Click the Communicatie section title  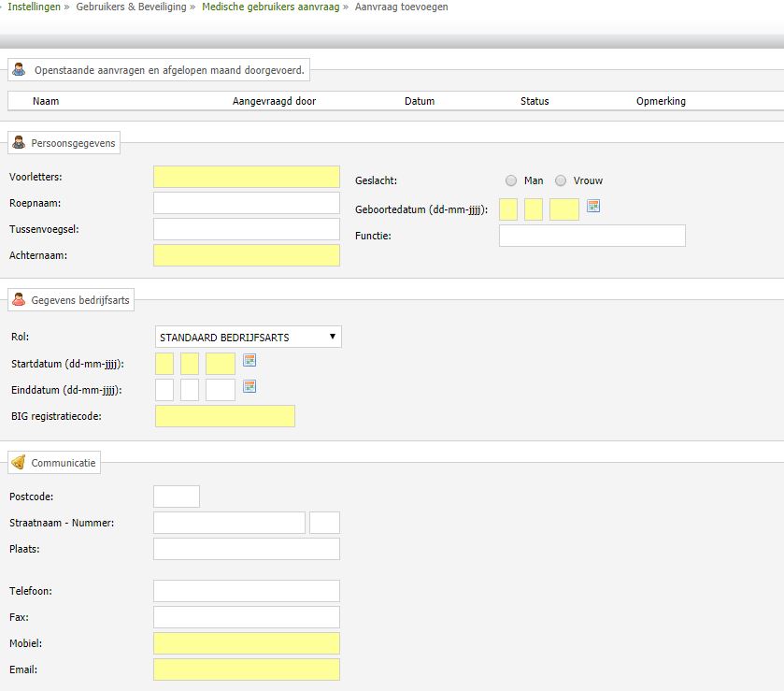pos(63,463)
